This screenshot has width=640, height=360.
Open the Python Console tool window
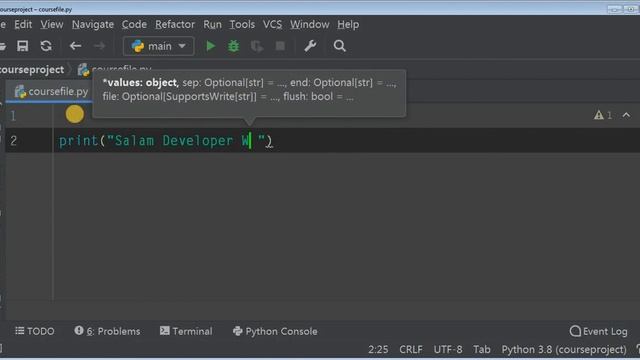(x=275, y=331)
